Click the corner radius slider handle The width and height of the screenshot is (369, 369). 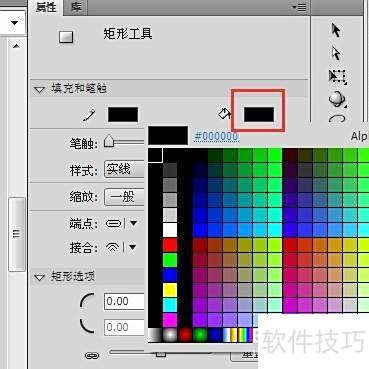161,353
